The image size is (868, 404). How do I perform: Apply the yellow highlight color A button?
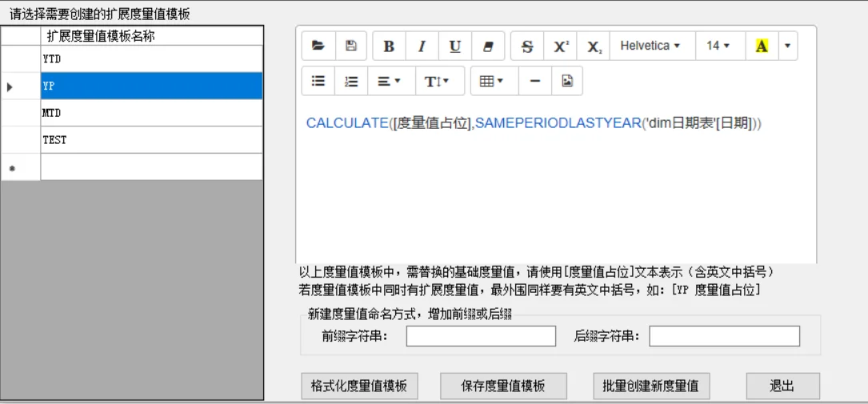(x=762, y=46)
